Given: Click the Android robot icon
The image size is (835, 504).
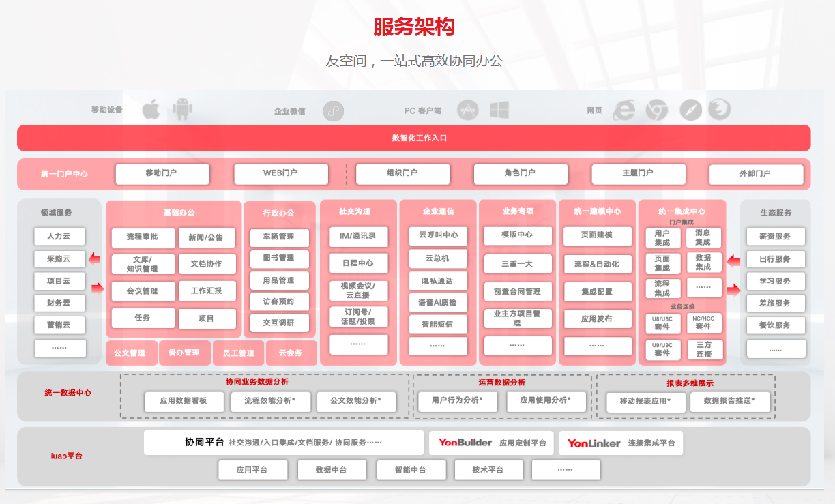Looking at the screenshot, I should 182,109.
